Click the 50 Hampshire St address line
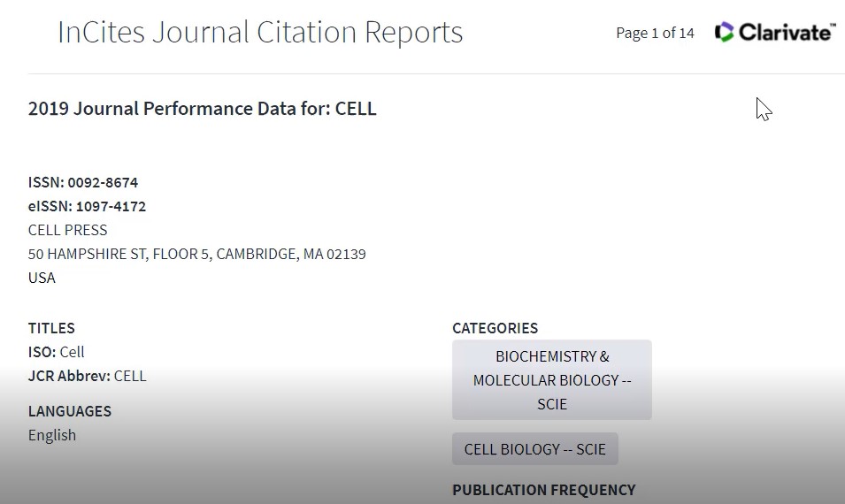 pyautogui.click(x=196, y=254)
